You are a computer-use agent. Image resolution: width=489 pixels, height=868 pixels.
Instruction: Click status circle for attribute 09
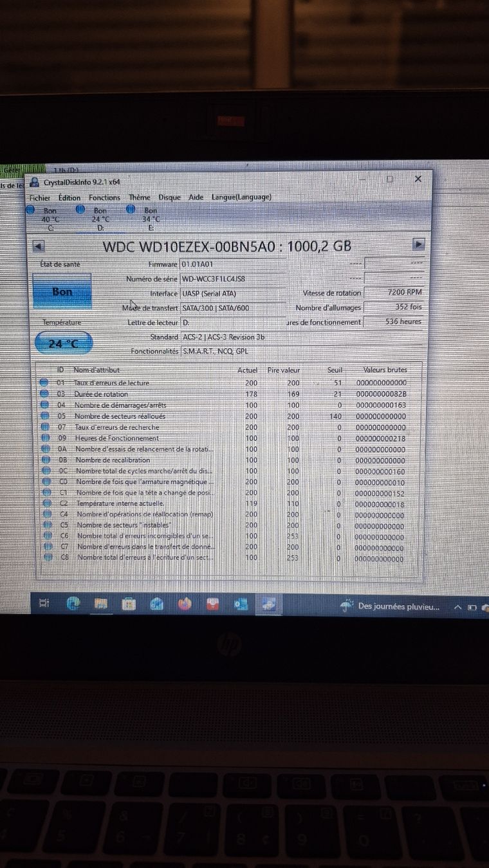(45, 438)
